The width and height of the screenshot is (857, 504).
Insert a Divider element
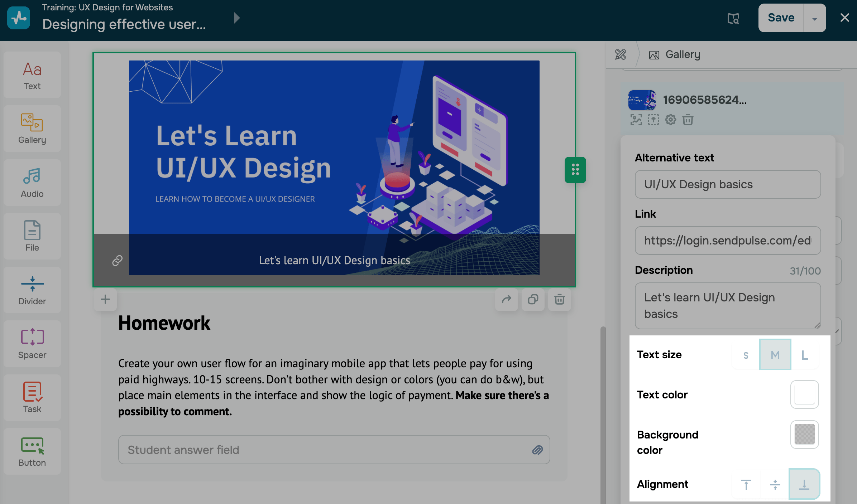[x=32, y=290]
